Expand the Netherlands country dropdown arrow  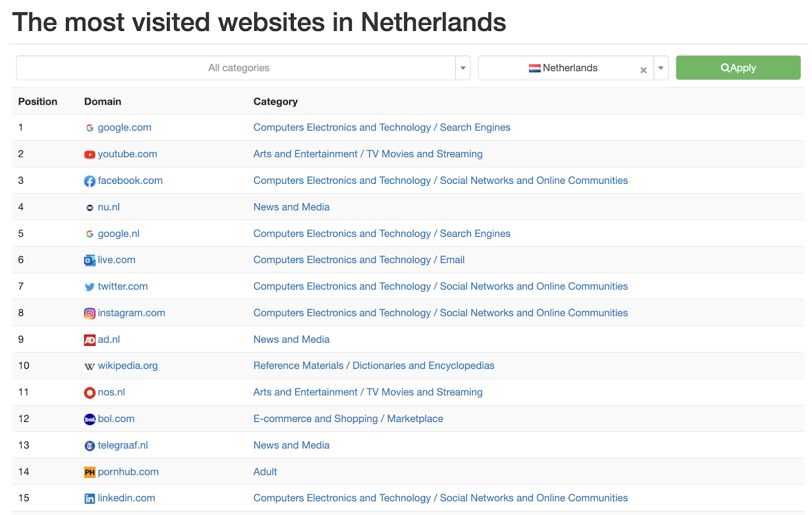661,68
